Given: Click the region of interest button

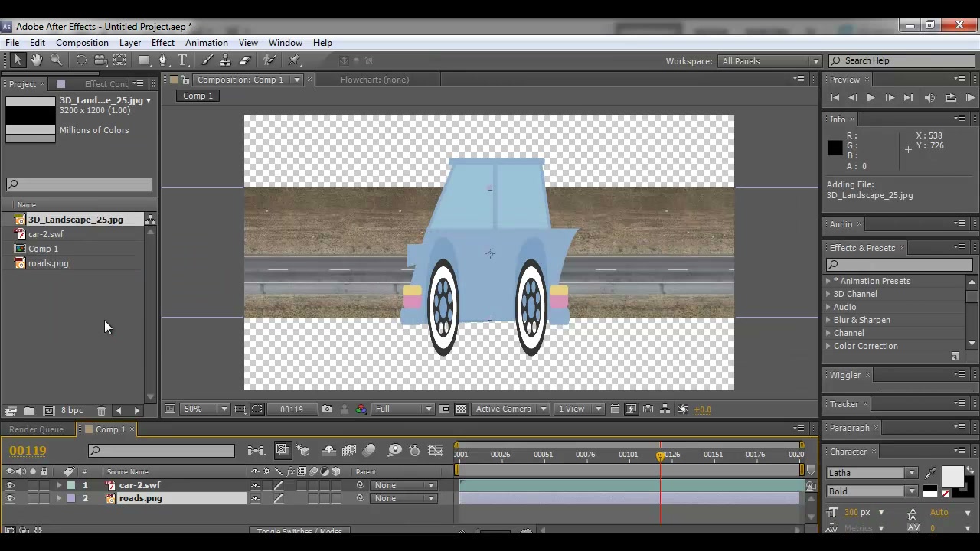Looking at the screenshot, I should 444,409.
